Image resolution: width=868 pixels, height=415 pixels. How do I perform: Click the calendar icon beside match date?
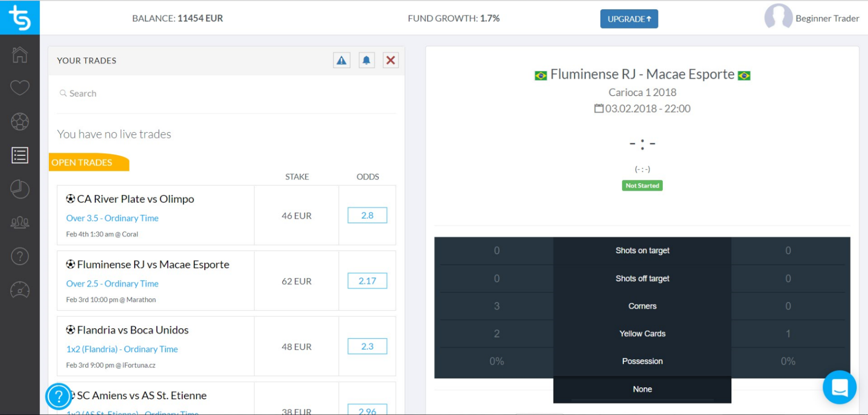[599, 108]
